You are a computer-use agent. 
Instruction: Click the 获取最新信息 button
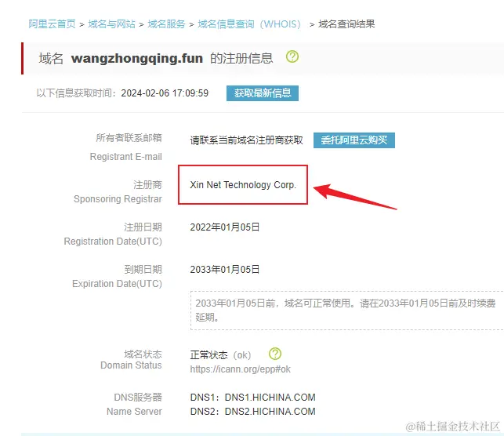pos(263,93)
